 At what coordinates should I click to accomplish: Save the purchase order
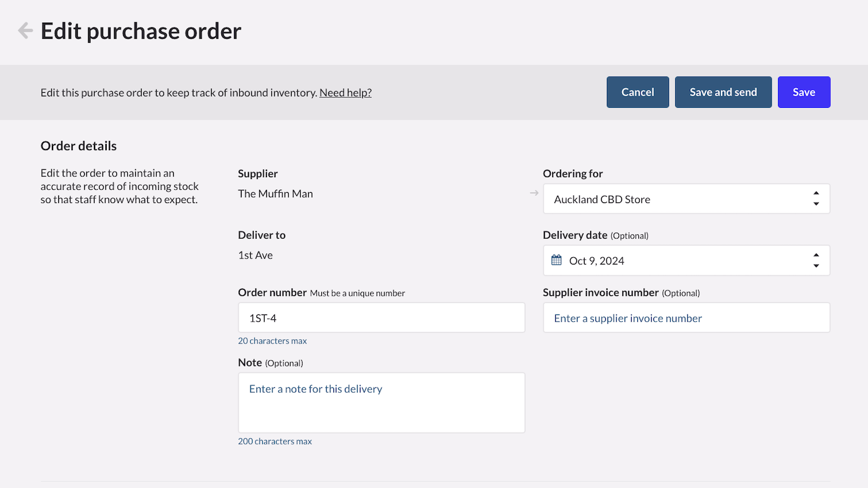tap(804, 92)
